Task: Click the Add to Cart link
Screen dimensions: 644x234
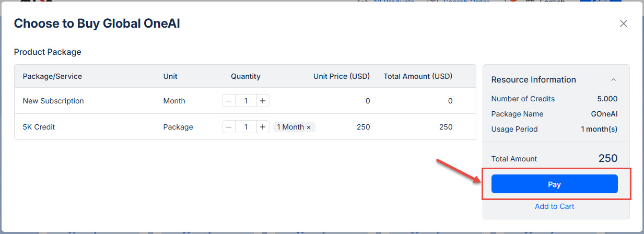Action: tap(554, 206)
